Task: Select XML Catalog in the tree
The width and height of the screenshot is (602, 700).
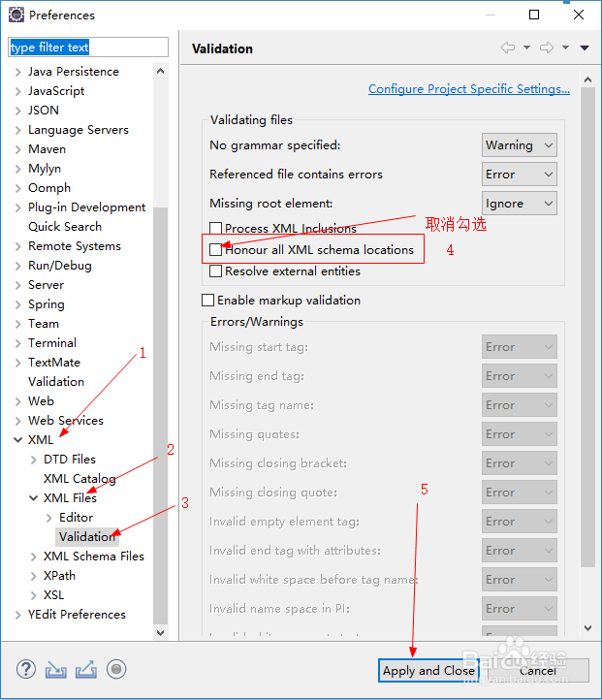Action: tap(79, 479)
